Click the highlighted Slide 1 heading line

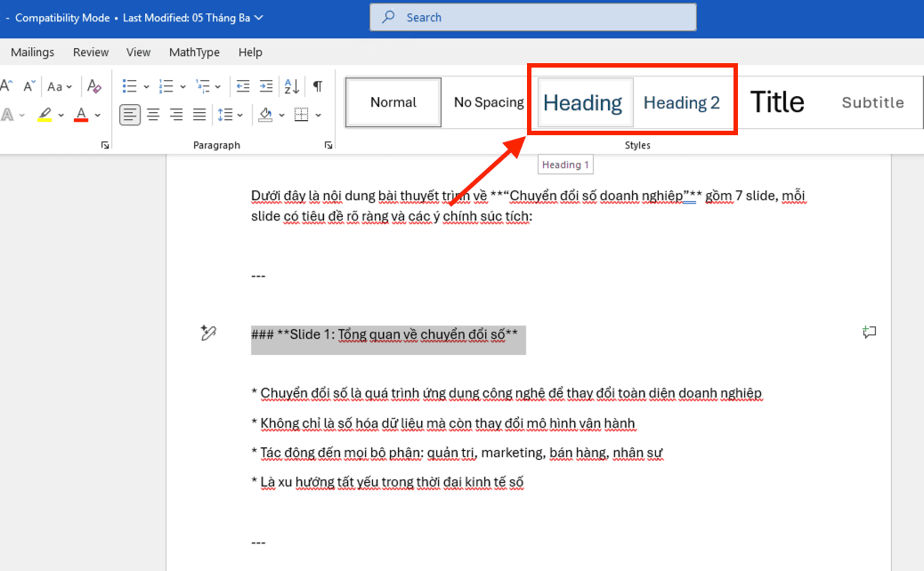[x=385, y=334]
